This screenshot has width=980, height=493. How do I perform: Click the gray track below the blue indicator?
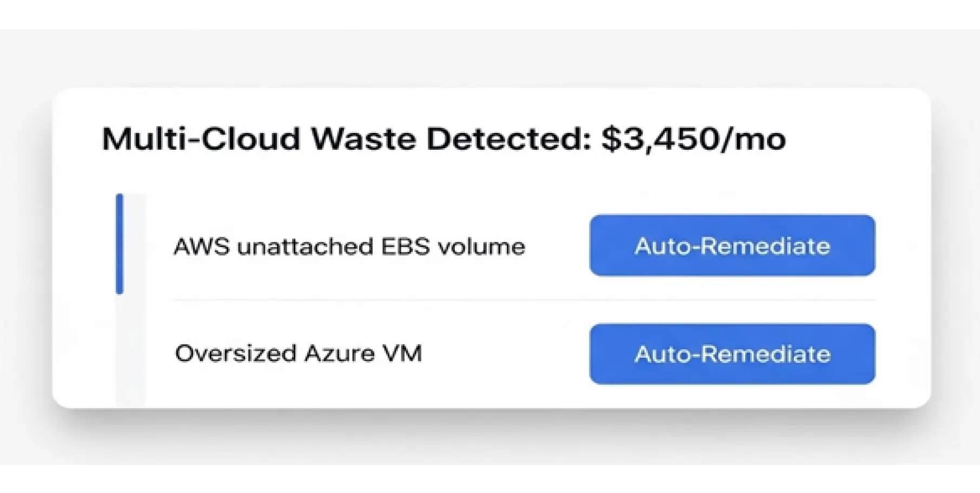[x=130, y=351]
